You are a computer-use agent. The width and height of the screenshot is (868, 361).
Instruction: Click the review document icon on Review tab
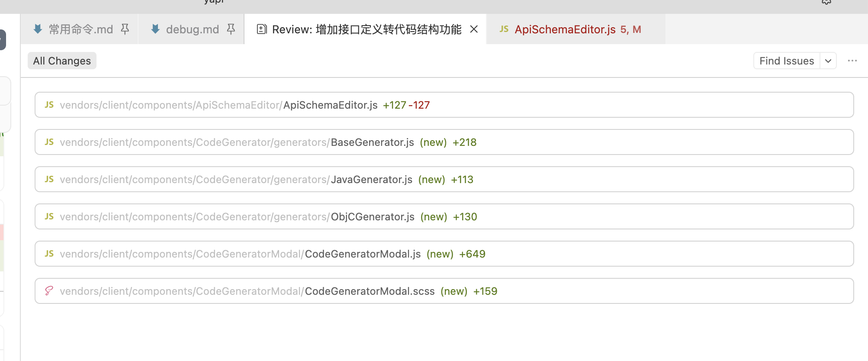tap(261, 29)
